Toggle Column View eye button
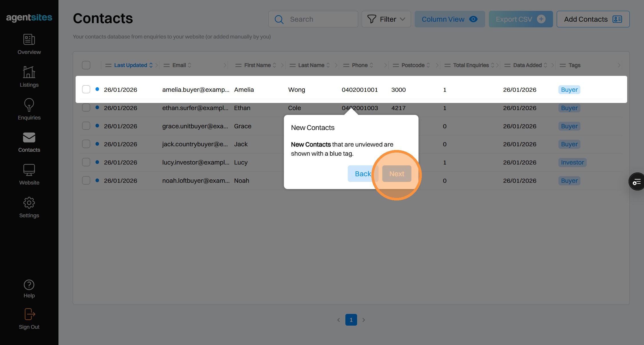Screen dimensions: 644x345 [449, 19]
